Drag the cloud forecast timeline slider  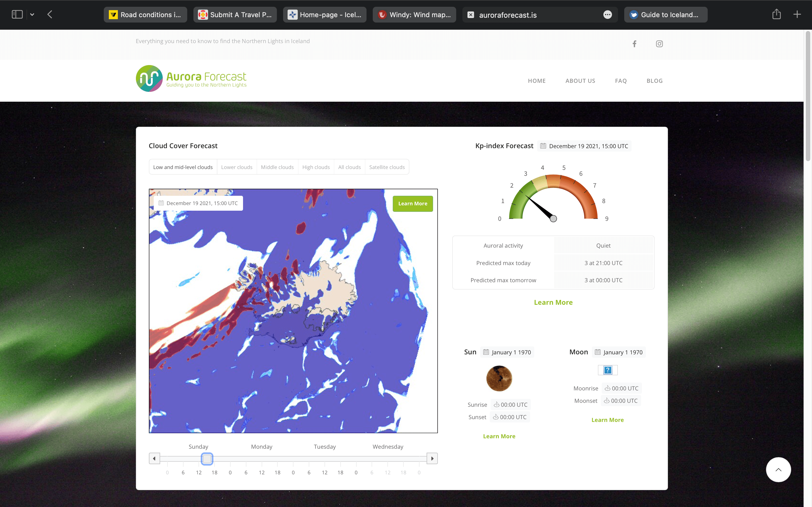click(207, 459)
